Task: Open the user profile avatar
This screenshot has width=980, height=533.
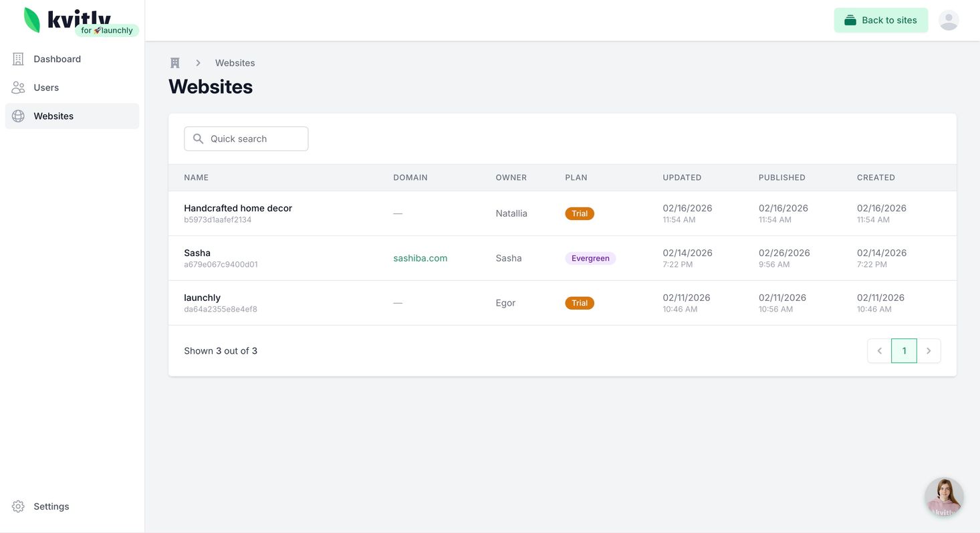Action: [x=949, y=20]
